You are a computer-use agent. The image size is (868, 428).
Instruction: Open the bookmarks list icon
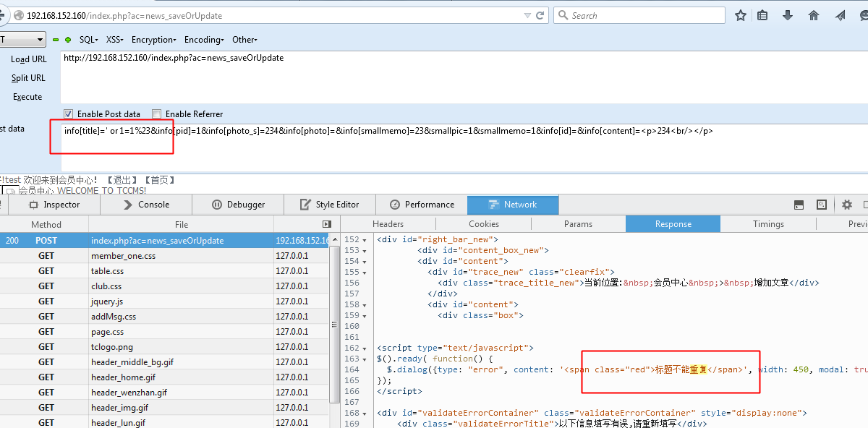762,15
